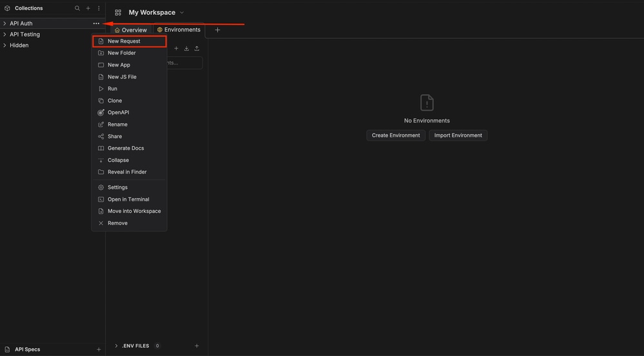Select Remove from the context menu

point(130,223)
